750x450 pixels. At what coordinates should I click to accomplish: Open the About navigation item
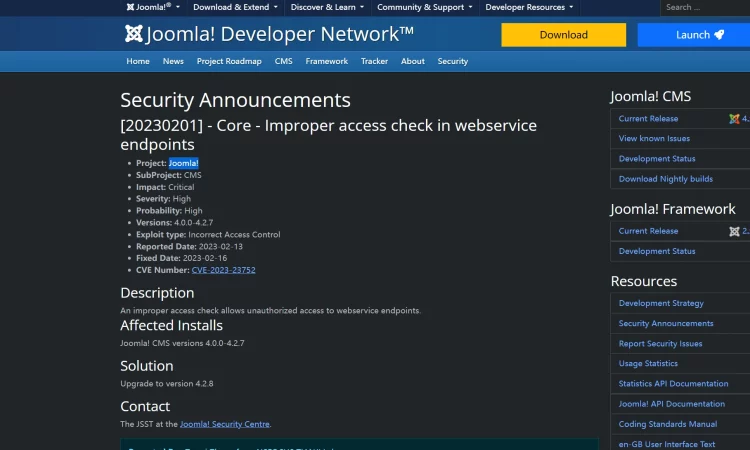pyautogui.click(x=412, y=61)
